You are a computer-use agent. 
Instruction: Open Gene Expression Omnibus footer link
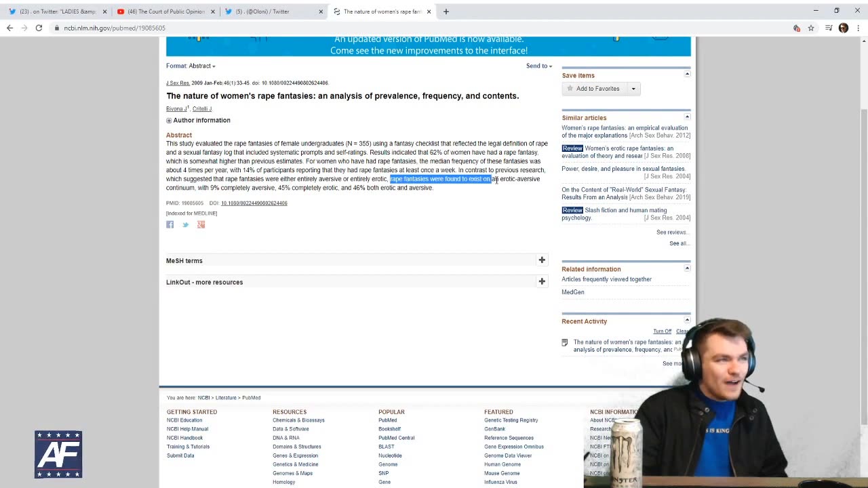pyautogui.click(x=513, y=447)
